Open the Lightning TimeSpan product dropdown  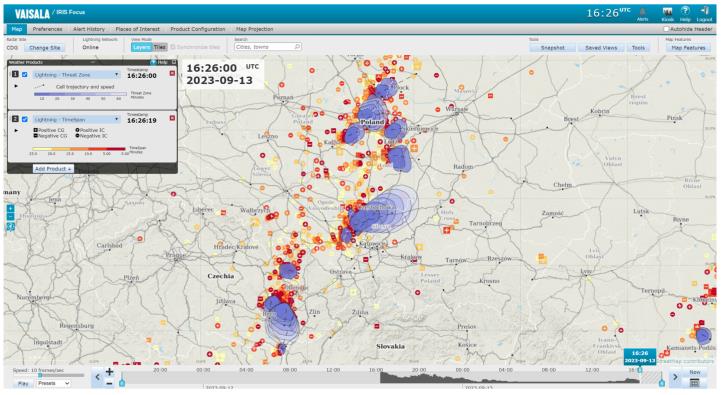[76, 119]
